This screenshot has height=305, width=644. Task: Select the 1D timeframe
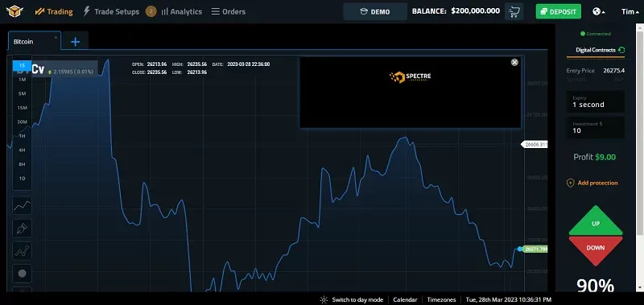tap(23, 179)
